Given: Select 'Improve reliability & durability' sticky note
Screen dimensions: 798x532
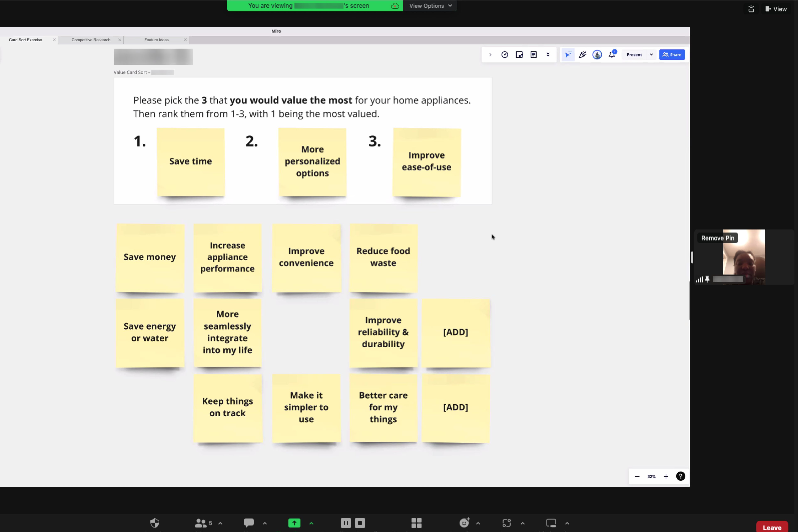Looking at the screenshot, I should tap(383, 333).
